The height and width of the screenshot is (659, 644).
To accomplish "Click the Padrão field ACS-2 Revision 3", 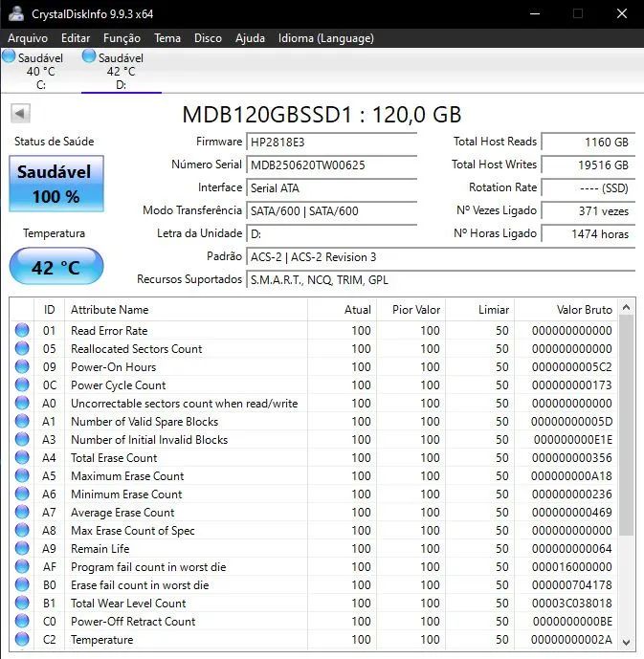I will [441, 256].
